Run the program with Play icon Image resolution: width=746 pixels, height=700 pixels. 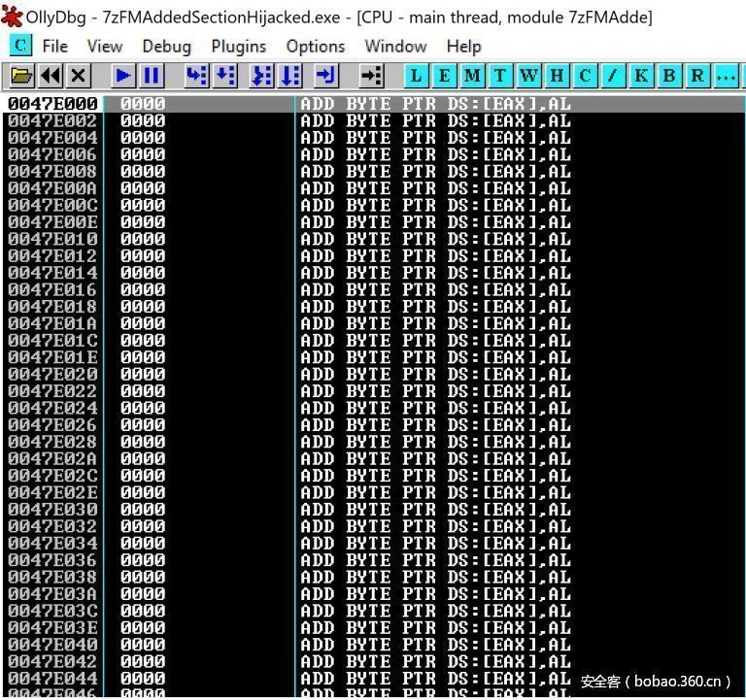(123, 76)
